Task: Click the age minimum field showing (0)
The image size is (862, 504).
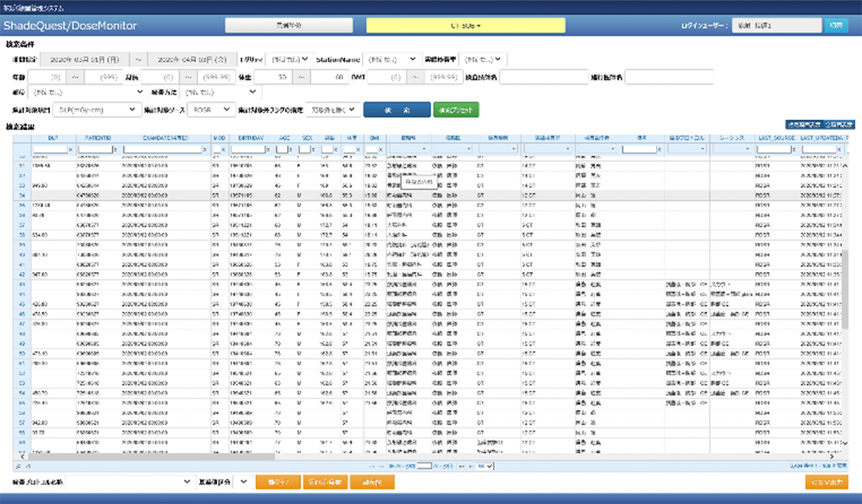Action: [47, 77]
